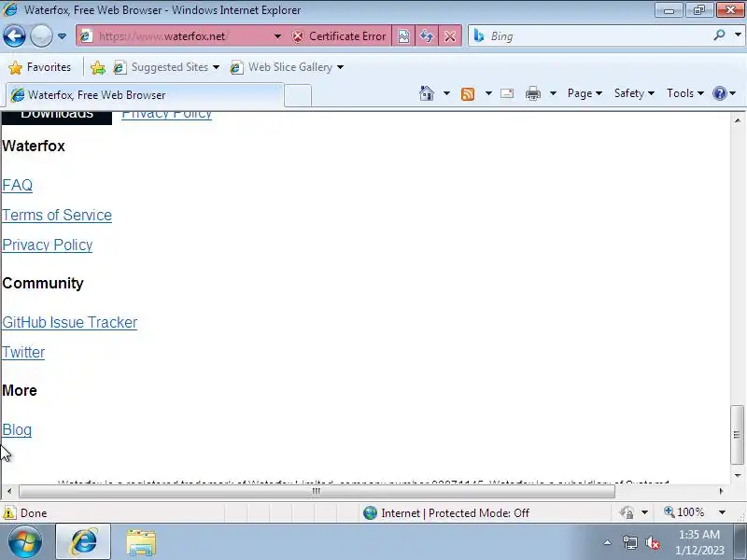Open the Blog link

pos(17,430)
